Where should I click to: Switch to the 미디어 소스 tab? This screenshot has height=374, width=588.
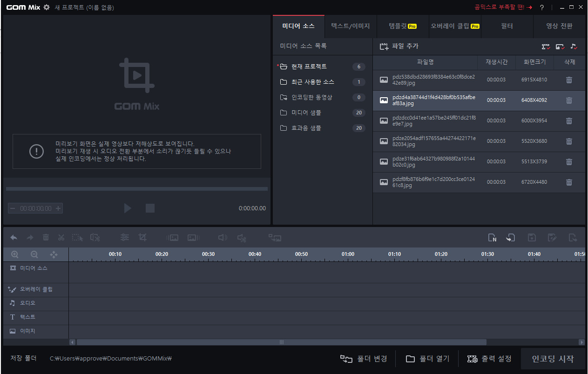click(x=298, y=26)
